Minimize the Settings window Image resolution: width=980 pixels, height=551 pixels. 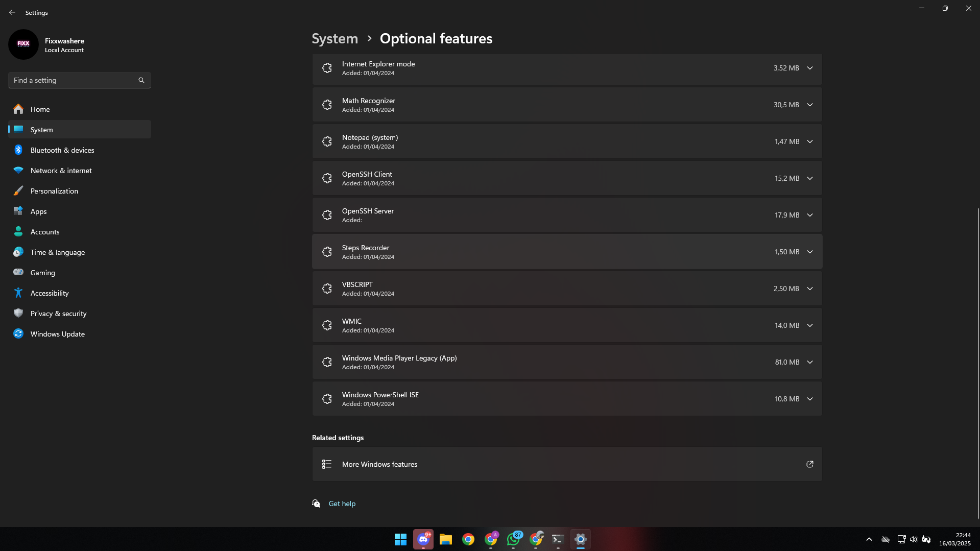coord(922,8)
